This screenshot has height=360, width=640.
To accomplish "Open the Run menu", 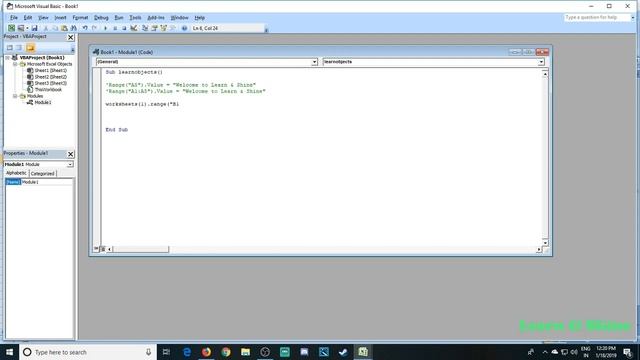I will [x=119, y=18].
